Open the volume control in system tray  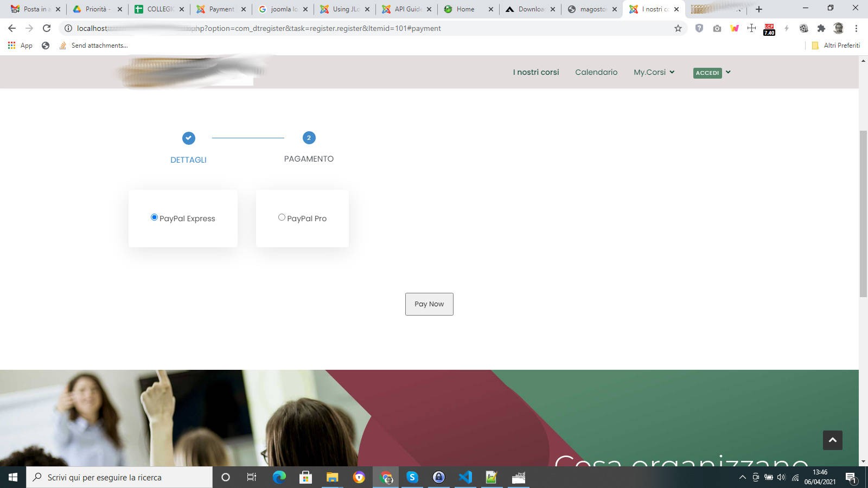point(781,477)
